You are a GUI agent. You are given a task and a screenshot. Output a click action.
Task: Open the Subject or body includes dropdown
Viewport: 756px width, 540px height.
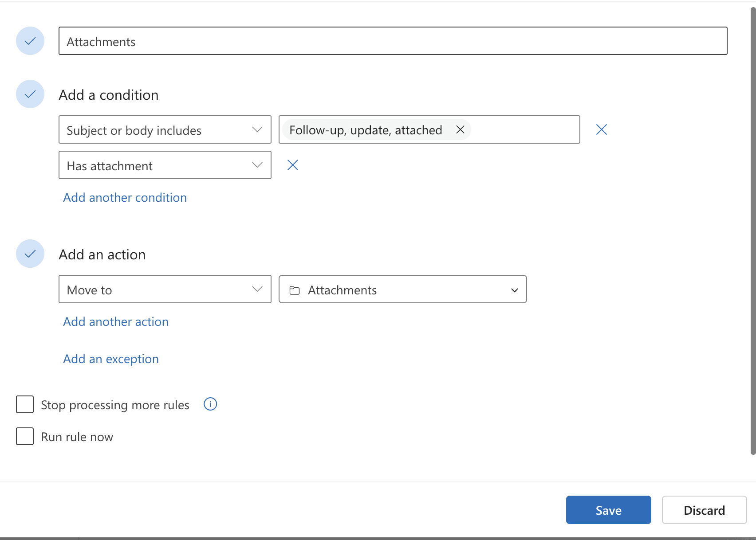(165, 129)
